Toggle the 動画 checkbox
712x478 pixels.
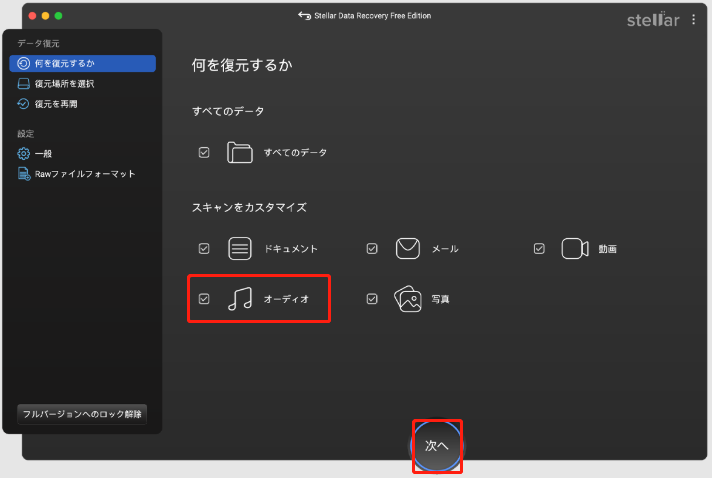pyautogui.click(x=539, y=249)
